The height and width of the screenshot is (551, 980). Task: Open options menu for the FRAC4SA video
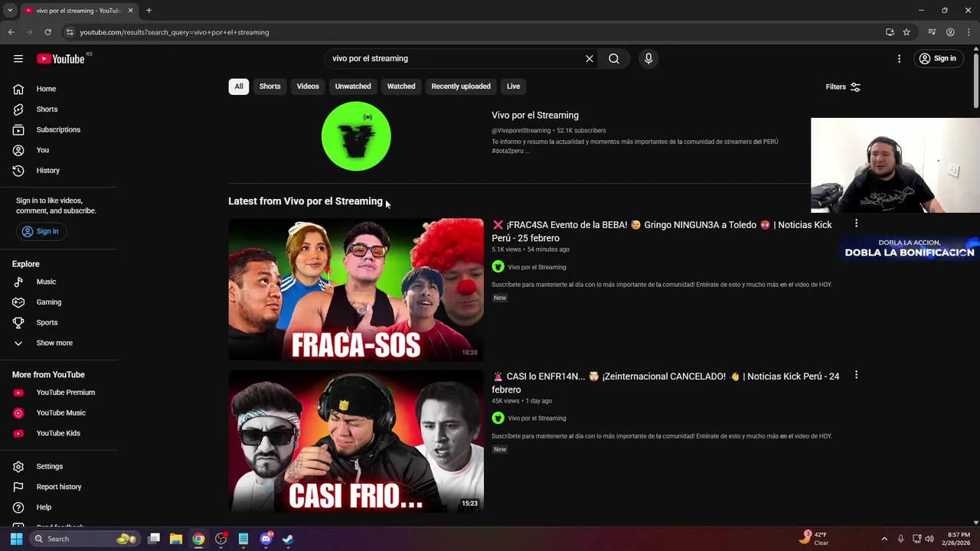[x=856, y=223]
